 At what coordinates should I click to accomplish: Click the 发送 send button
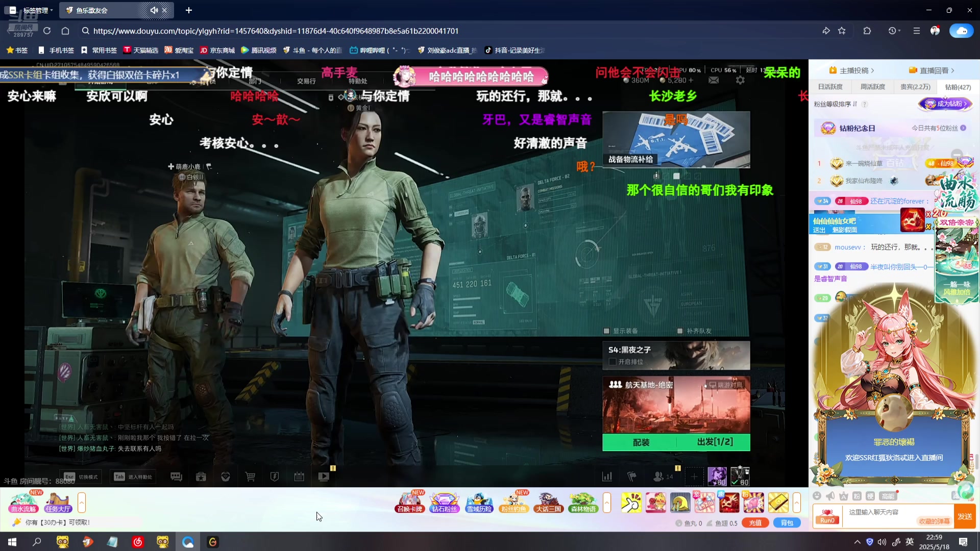pyautogui.click(x=965, y=516)
